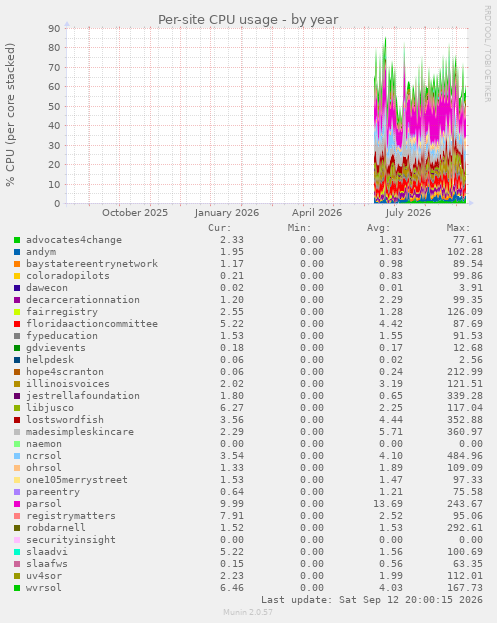Select the 'gdvievents' legend label
This screenshot has width=497, height=623.
(56, 348)
